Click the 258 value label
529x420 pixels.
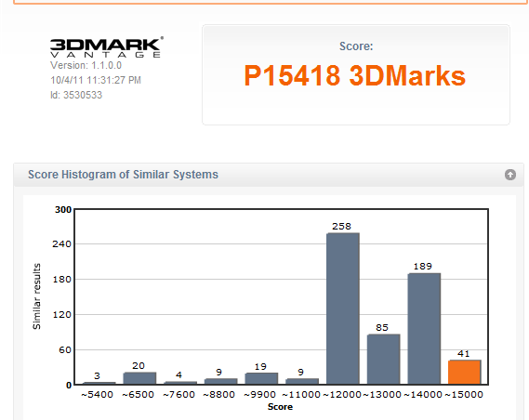pos(341,226)
